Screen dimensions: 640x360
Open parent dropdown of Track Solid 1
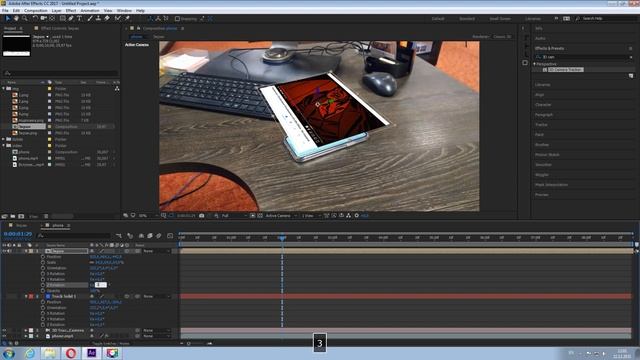pos(157,296)
